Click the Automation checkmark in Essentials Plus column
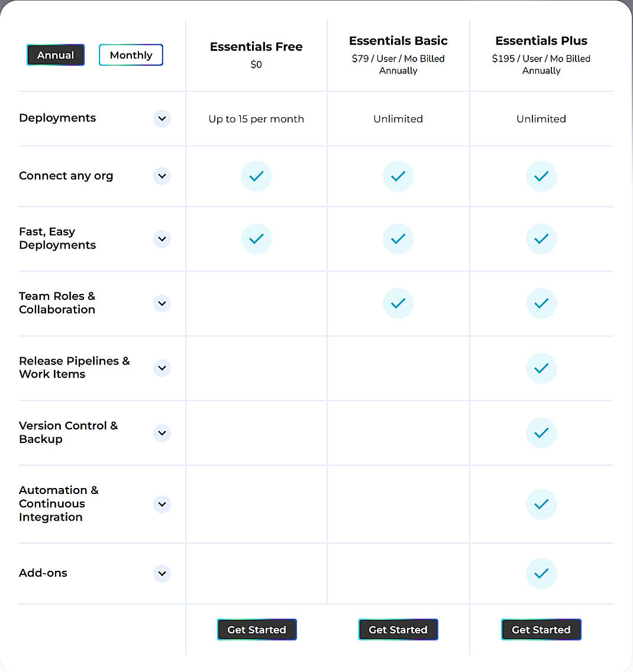The image size is (633, 672). point(541,504)
